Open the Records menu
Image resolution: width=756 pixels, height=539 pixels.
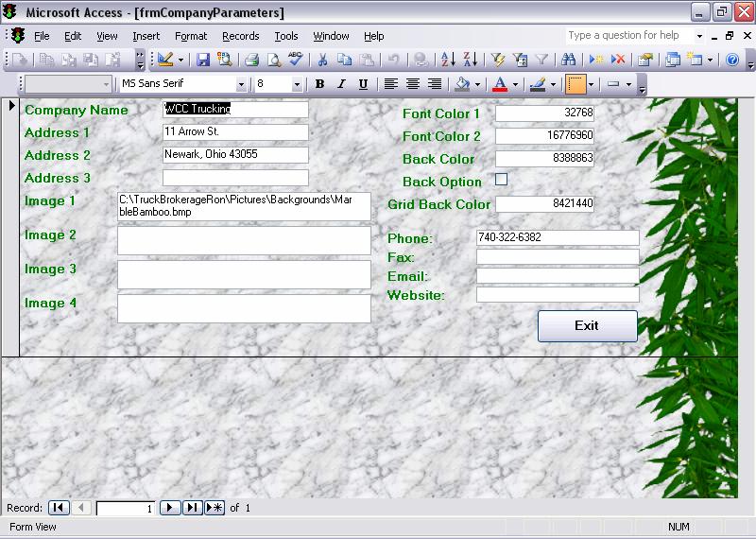pos(240,36)
